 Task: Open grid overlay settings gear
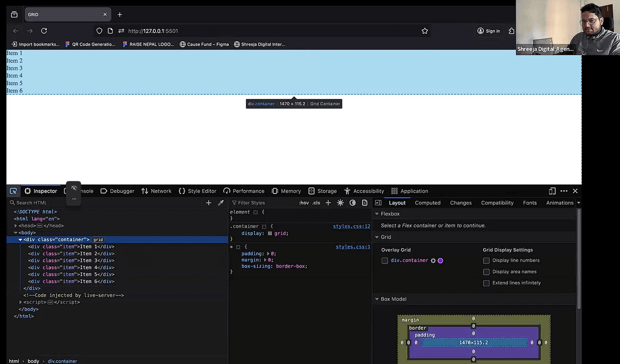[433, 260]
